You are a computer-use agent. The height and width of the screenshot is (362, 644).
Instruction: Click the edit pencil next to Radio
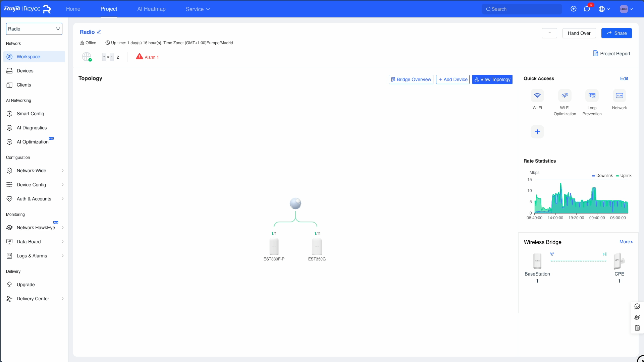pos(99,32)
